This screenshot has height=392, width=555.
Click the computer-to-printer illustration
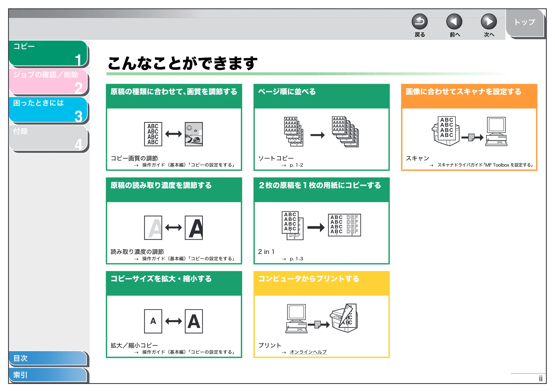321,318
